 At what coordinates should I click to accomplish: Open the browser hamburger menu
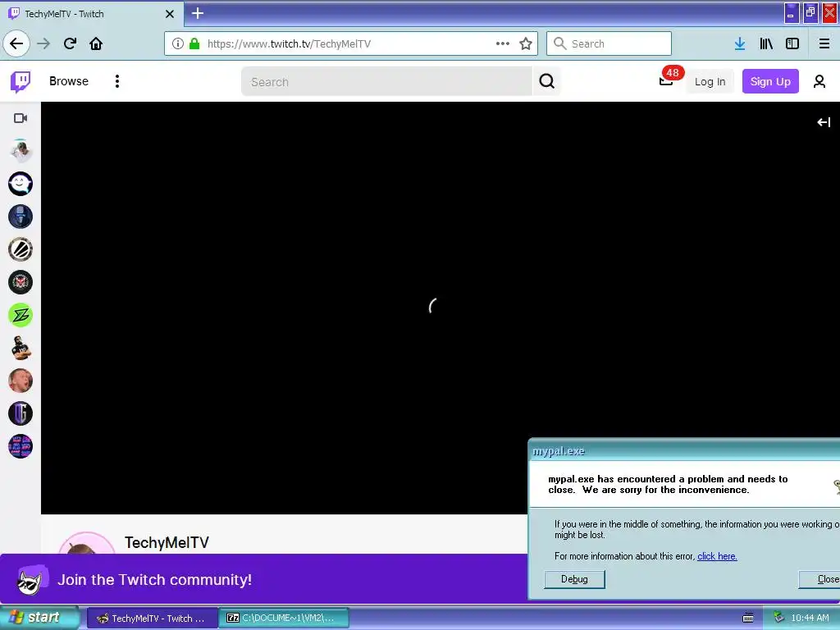click(x=824, y=43)
